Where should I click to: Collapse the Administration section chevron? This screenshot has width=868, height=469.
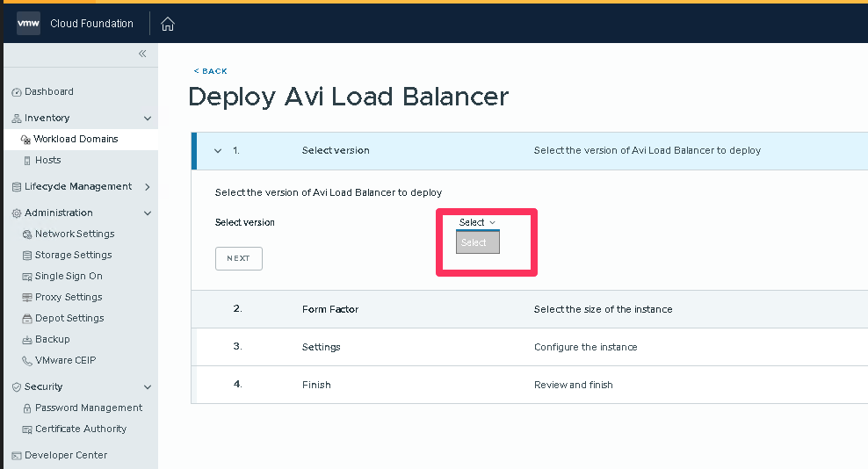click(x=148, y=213)
